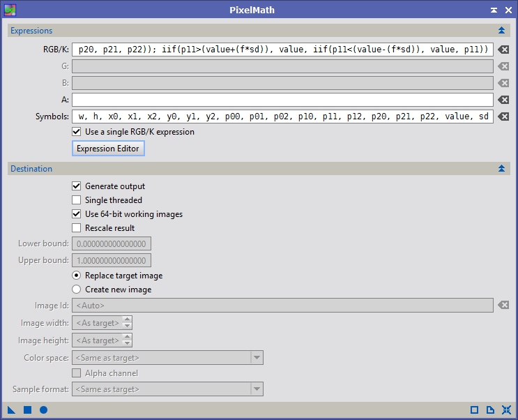The image size is (518, 420).
Task: Select Replace target image option
Action: point(76,275)
